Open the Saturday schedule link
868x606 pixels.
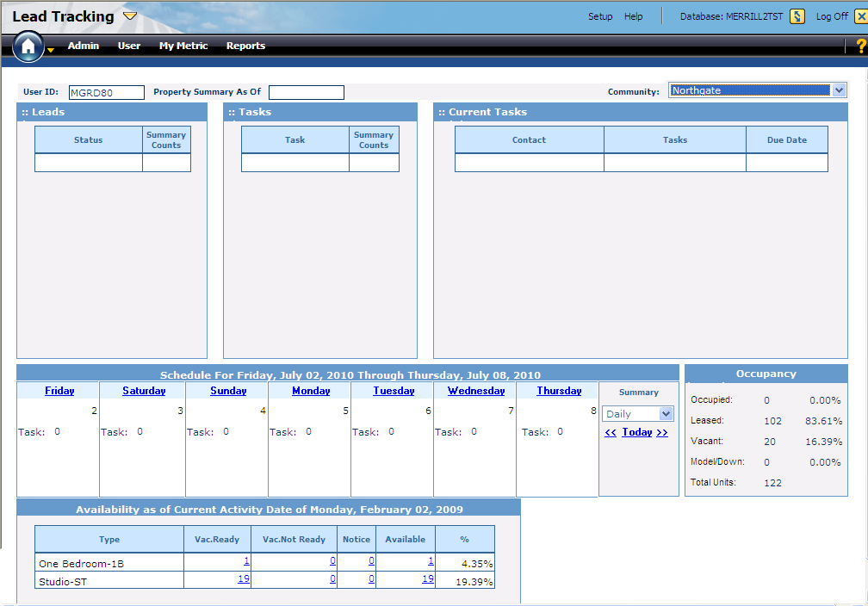click(x=144, y=391)
